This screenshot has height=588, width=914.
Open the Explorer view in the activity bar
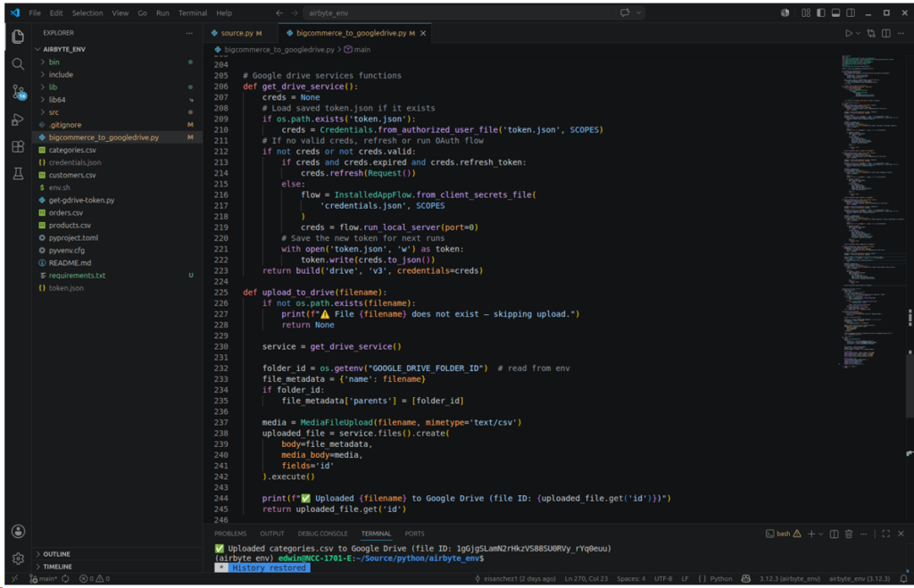(x=18, y=37)
